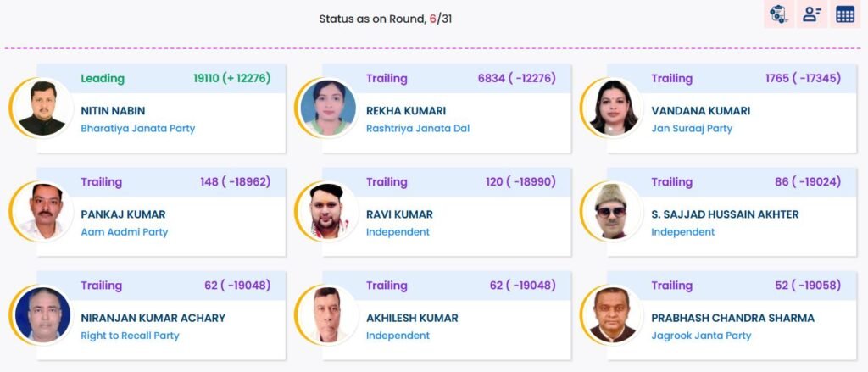Click the Aam Aadmi Party link
The width and height of the screenshot is (868, 372).
point(124,232)
